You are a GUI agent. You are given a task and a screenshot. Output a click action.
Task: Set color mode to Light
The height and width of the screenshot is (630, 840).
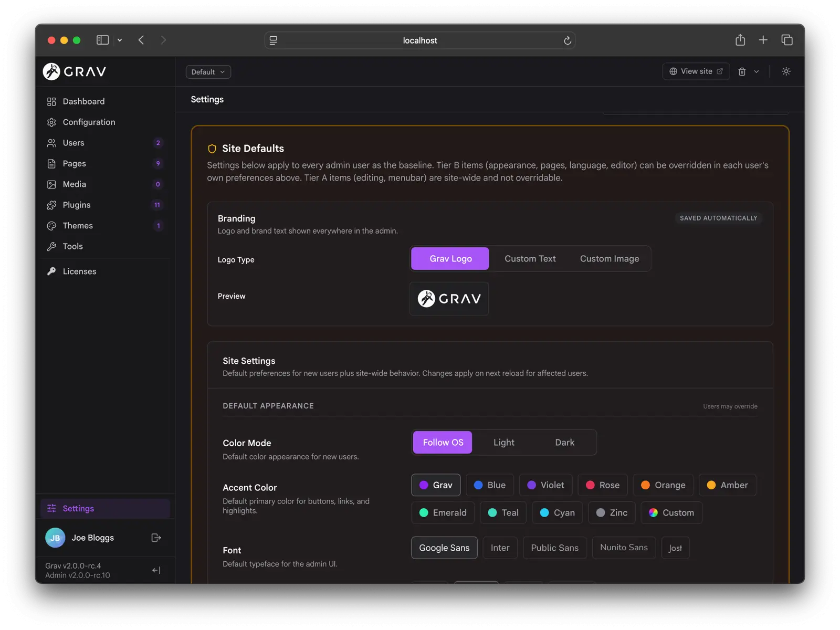pos(504,443)
